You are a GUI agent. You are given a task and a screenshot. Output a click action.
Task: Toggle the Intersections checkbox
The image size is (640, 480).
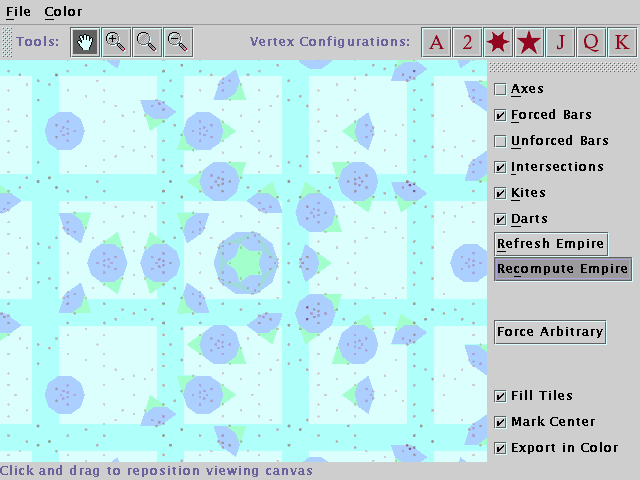(500, 167)
